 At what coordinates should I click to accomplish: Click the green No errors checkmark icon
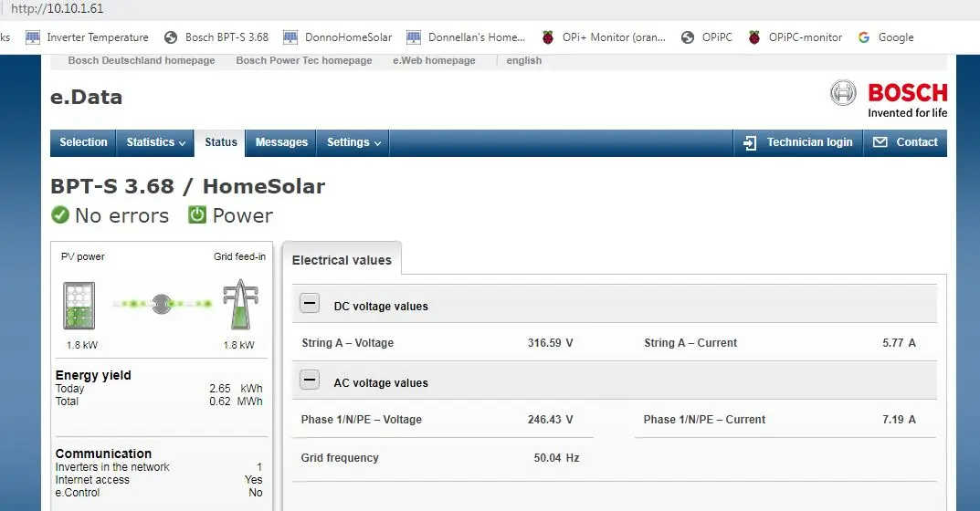(x=60, y=215)
